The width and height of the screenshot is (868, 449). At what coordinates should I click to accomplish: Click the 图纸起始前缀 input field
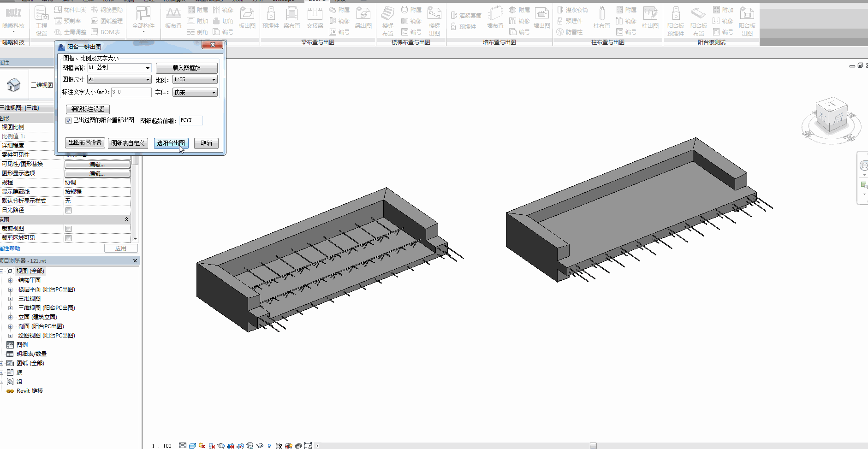[x=190, y=120]
